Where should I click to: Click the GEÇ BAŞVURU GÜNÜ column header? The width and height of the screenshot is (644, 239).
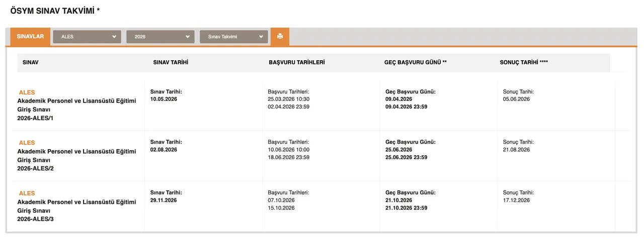tap(416, 62)
